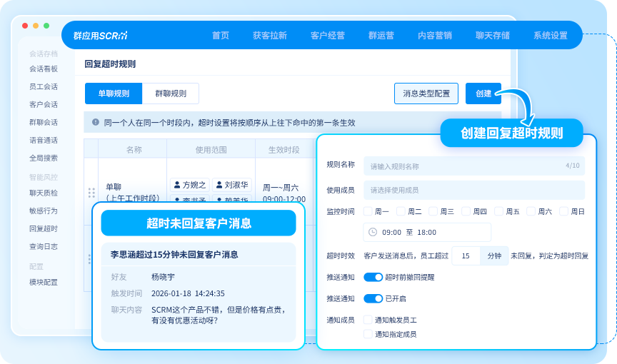Click the person icon on the 刘淑华 tag

click(219, 184)
